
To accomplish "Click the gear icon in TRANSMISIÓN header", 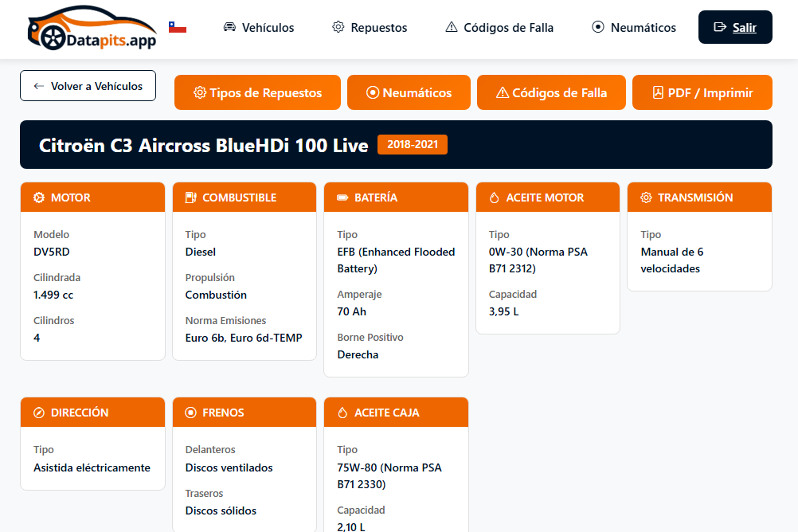I will (x=646, y=198).
